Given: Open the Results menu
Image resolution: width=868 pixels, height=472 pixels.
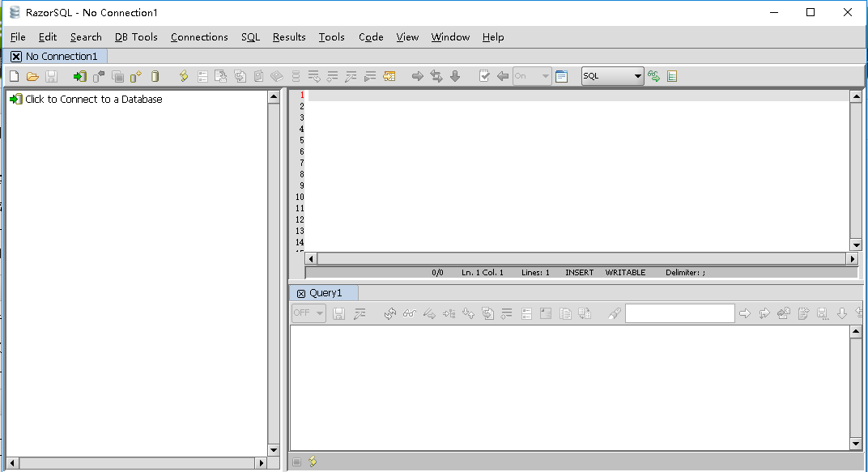Looking at the screenshot, I should pyautogui.click(x=289, y=37).
